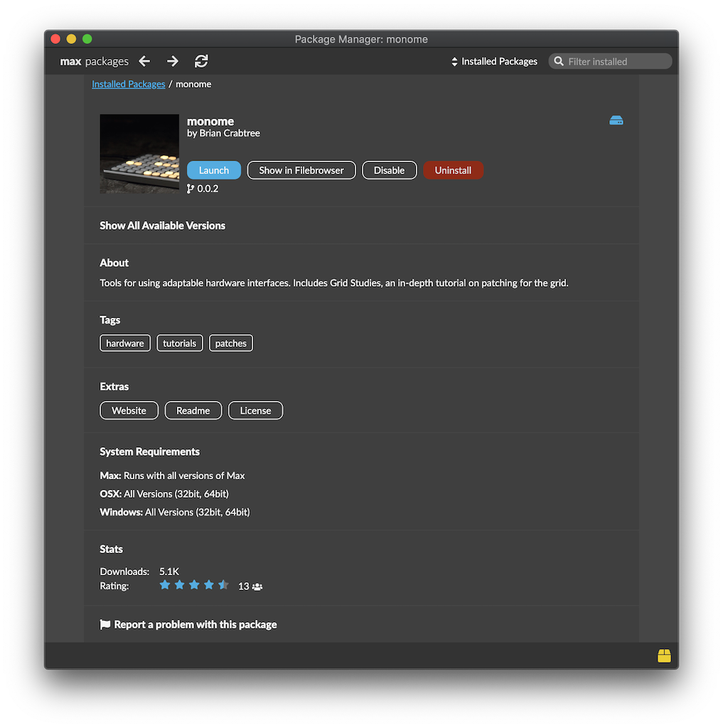Click the half-filled fifth rating star
This screenshot has width=723, height=728.
[223, 585]
